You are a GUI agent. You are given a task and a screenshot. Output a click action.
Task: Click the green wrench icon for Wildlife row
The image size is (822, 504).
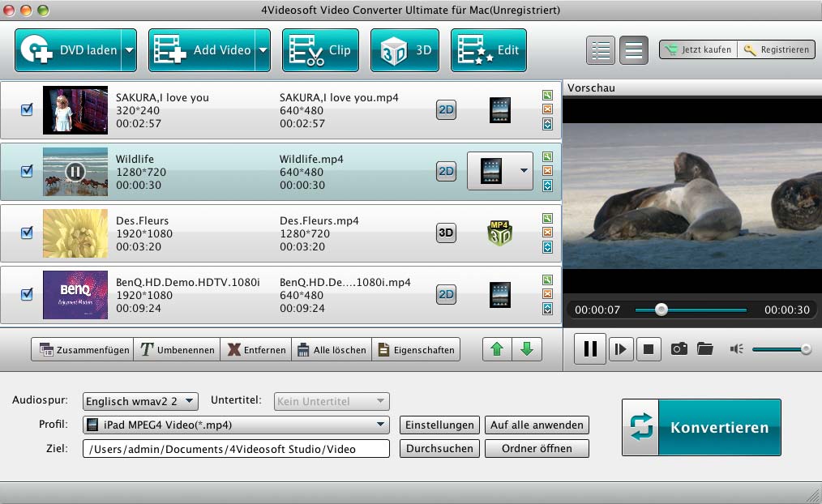(x=547, y=156)
